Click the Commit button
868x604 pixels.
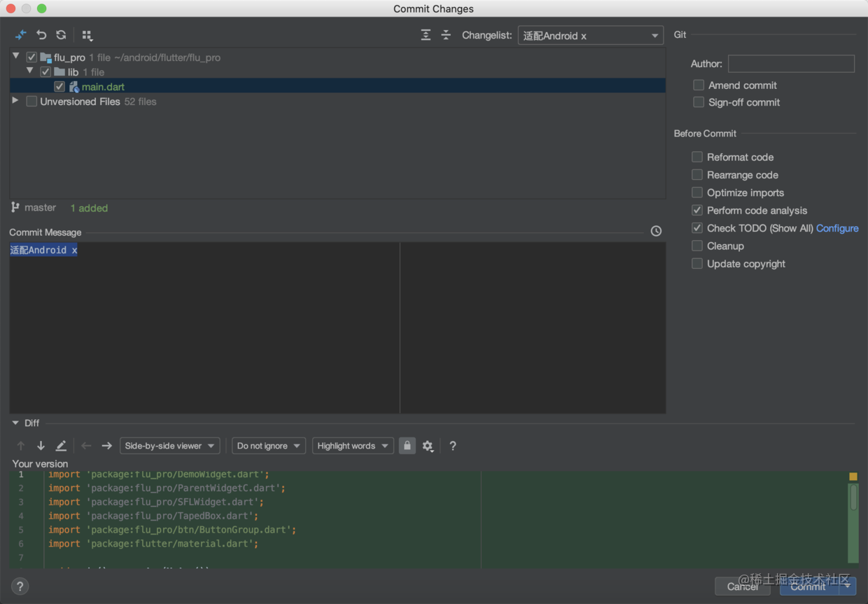(809, 587)
